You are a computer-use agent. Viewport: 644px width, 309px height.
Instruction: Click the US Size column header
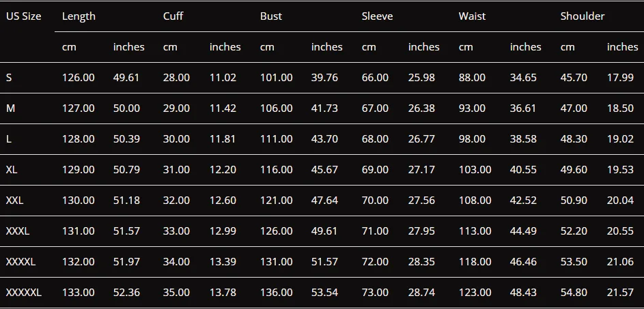point(23,16)
